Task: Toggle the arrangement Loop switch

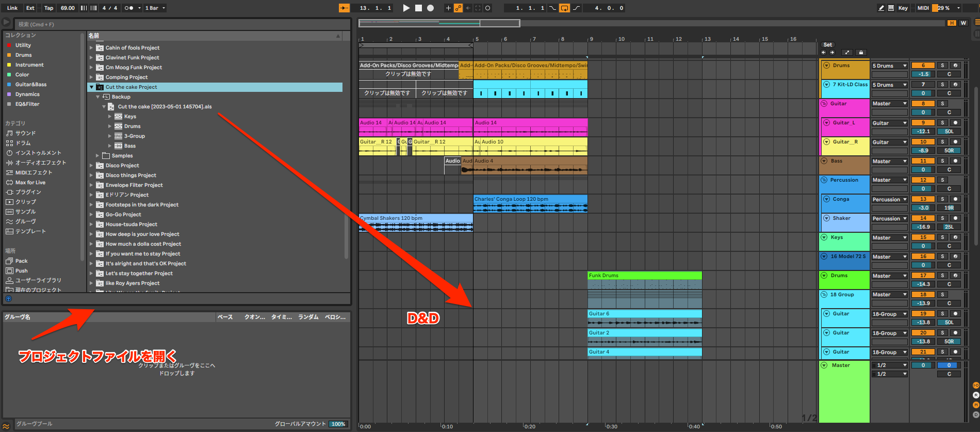Action: [x=565, y=8]
